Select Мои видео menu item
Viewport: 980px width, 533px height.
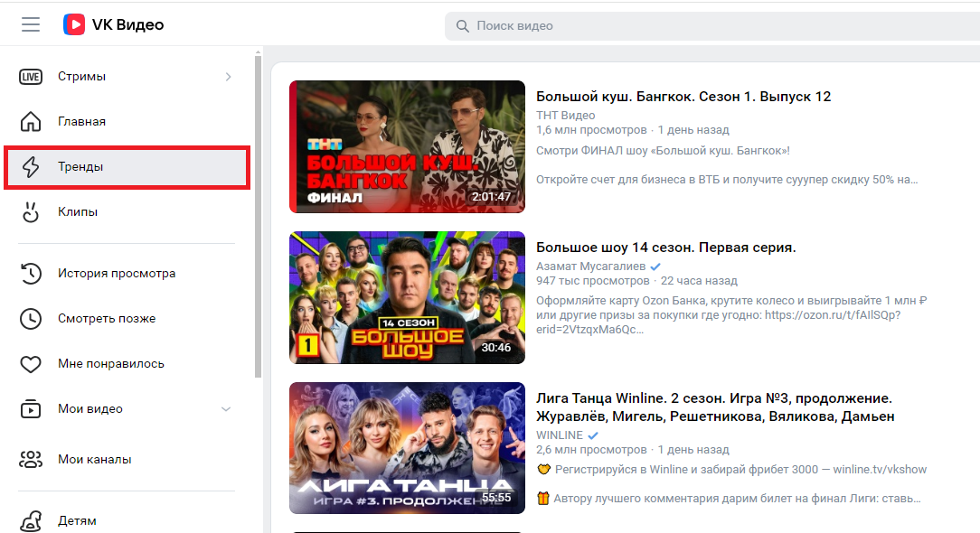click(x=90, y=409)
